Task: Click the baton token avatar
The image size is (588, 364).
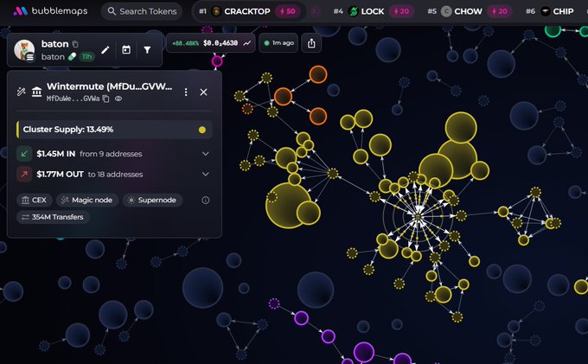Action: click(x=24, y=50)
